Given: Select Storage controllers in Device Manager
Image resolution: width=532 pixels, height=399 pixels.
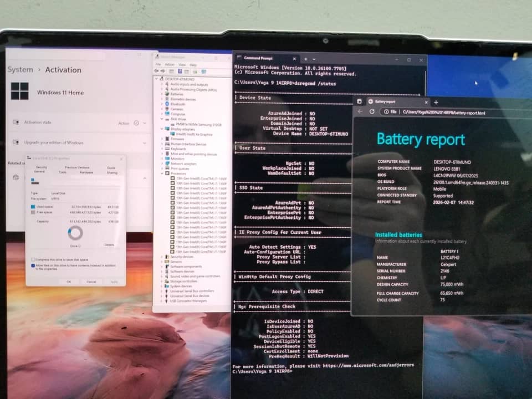Looking at the screenshot, I should [182, 282].
